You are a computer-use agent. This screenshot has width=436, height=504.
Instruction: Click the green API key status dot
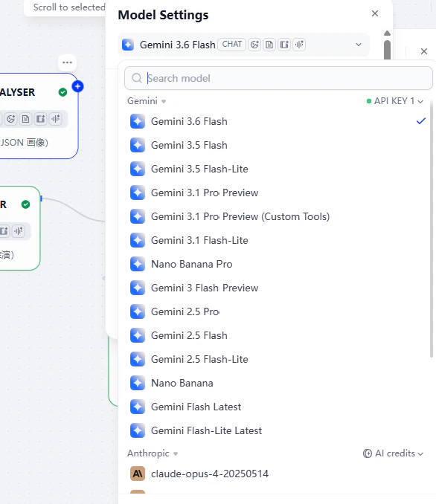(369, 101)
